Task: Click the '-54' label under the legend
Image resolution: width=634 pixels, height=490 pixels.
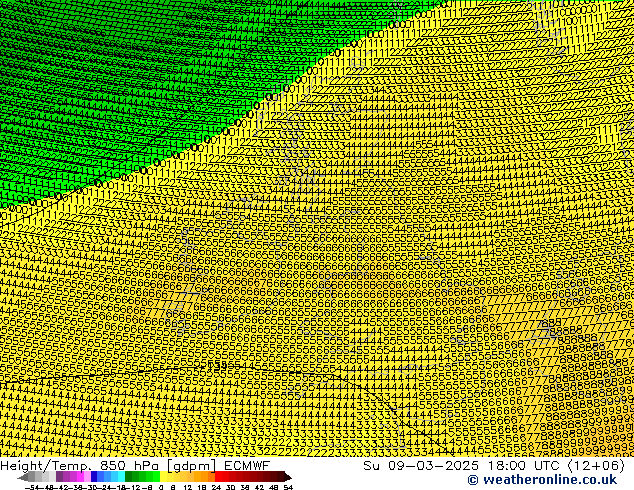Action: click(32, 487)
